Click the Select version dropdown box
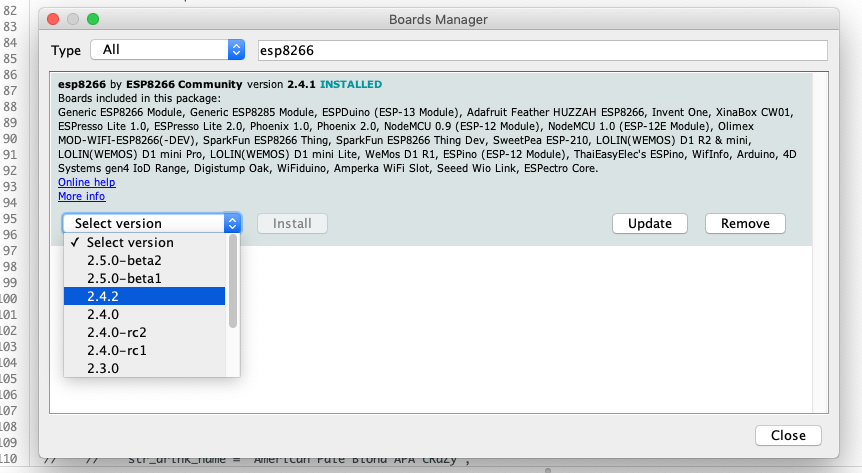Viewport: 862px width, 473px height. 152,223
